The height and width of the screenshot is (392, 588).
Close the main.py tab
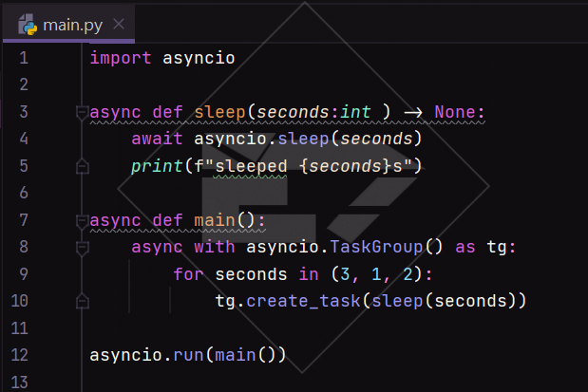[119, 25]
